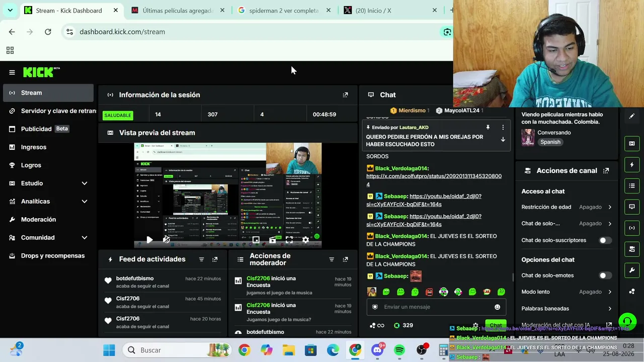Open the pinned message three-dot options

[x=503, y=128]
